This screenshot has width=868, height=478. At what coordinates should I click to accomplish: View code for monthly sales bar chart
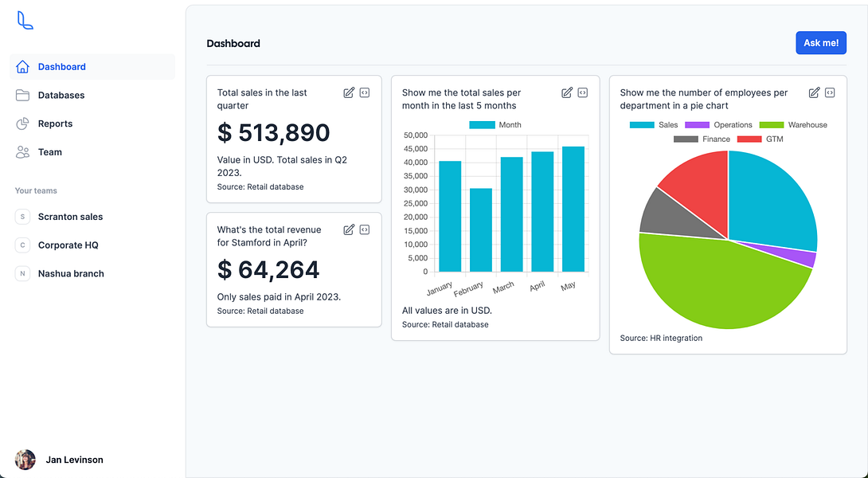coord(582,92)
